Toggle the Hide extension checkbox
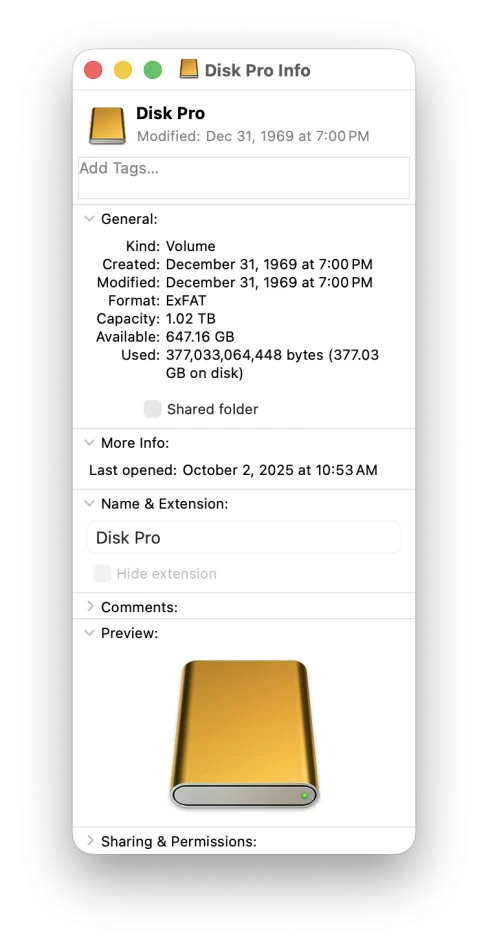This screenshot has width=488, height=950. coord(102,573)
